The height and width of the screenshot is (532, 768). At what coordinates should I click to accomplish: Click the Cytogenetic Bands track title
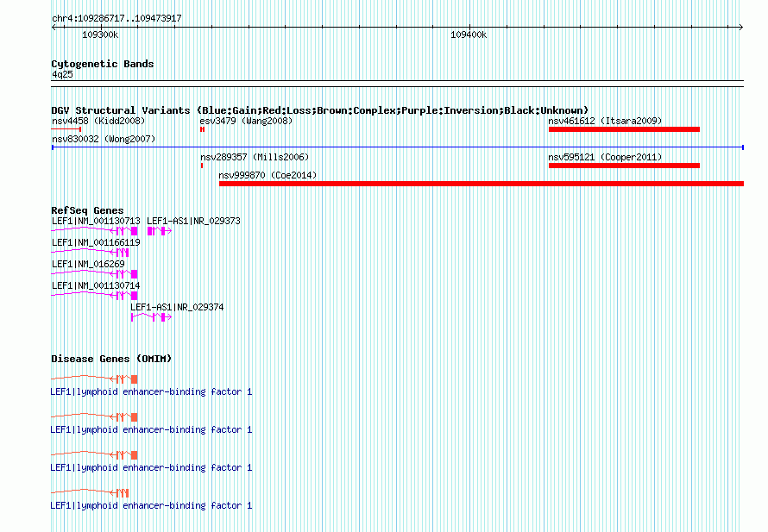(103, 64)
